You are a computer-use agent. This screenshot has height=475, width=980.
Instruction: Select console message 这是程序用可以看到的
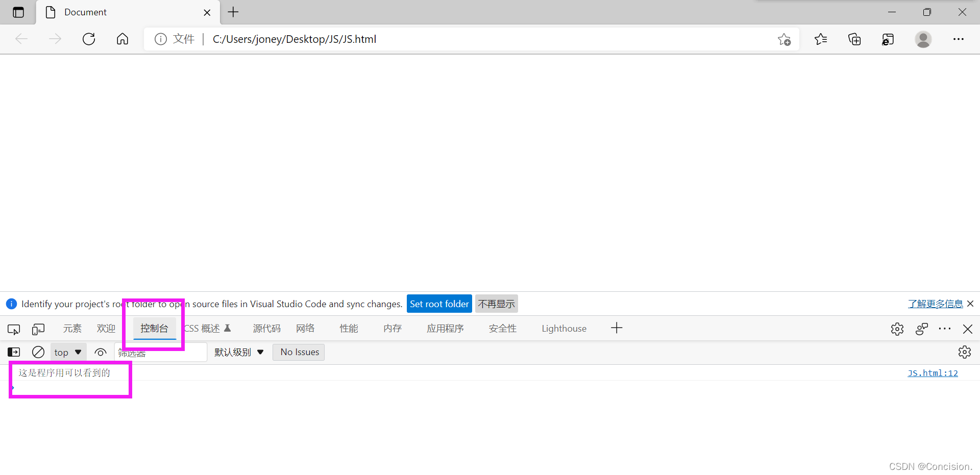coord(64,373)
